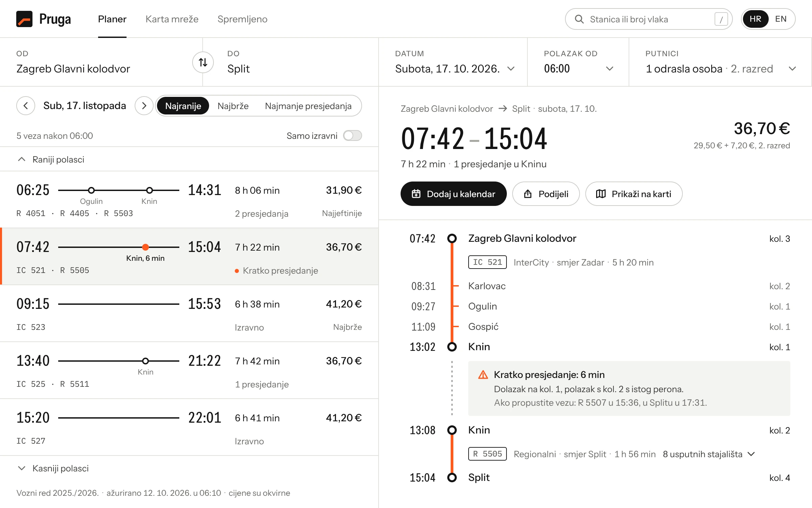812x508 pixels.
Task: Go to next day arrow
Action: 144,106
